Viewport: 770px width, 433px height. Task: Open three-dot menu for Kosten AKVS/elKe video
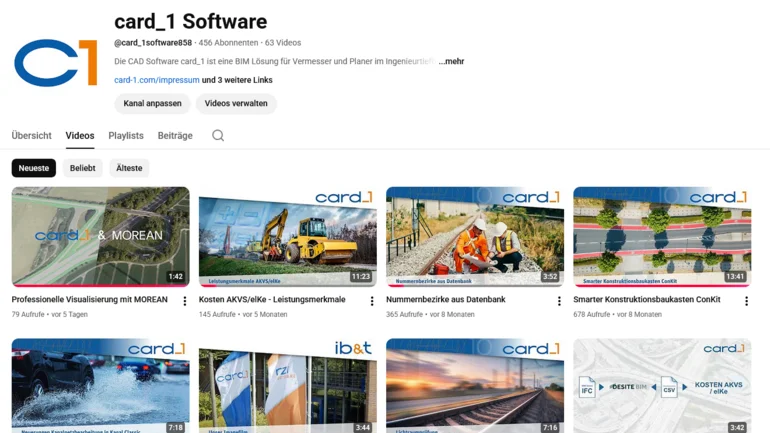pyautogui.click(x=372, y=301)
